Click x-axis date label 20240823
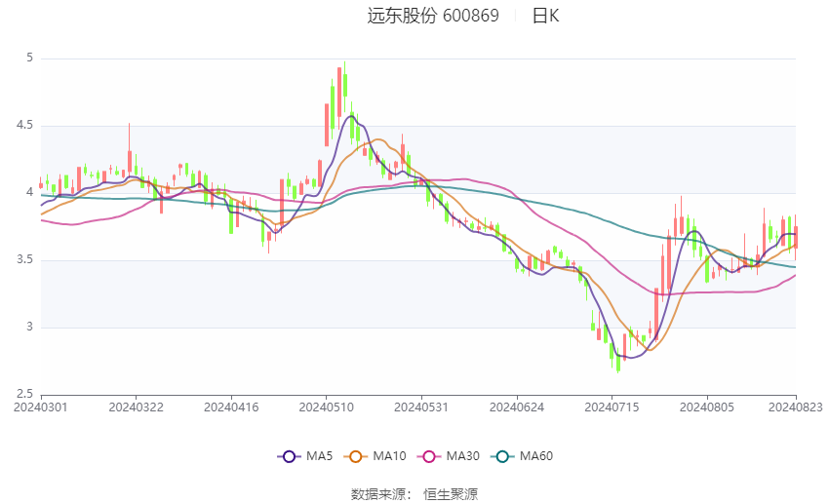 pyautogui.click(x=795, y=407)
